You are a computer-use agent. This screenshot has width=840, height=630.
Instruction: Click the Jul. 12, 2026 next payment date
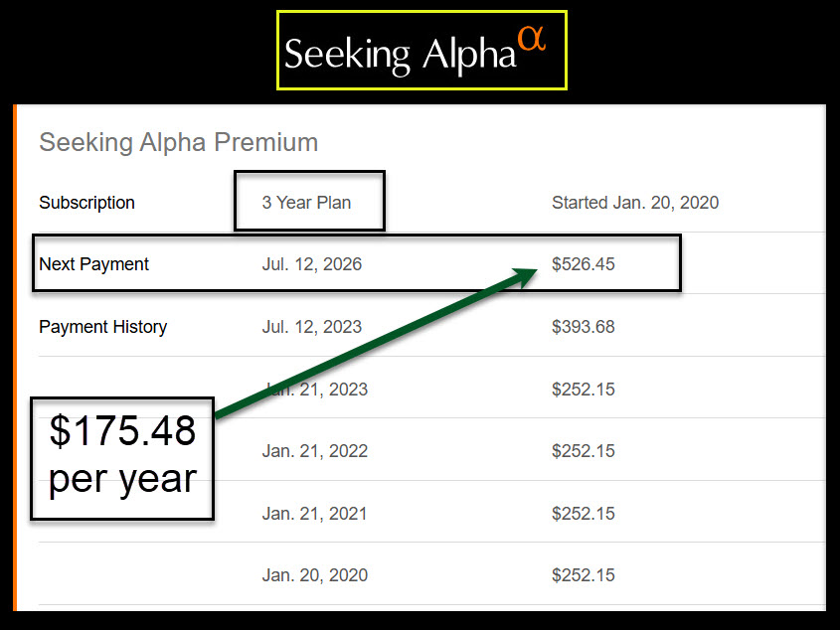(311, 264)
